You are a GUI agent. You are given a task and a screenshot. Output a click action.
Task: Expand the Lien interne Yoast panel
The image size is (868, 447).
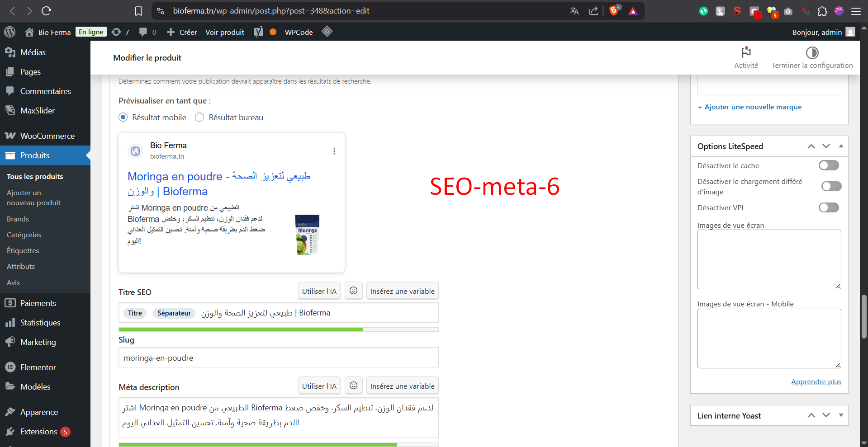pos(841,415)
